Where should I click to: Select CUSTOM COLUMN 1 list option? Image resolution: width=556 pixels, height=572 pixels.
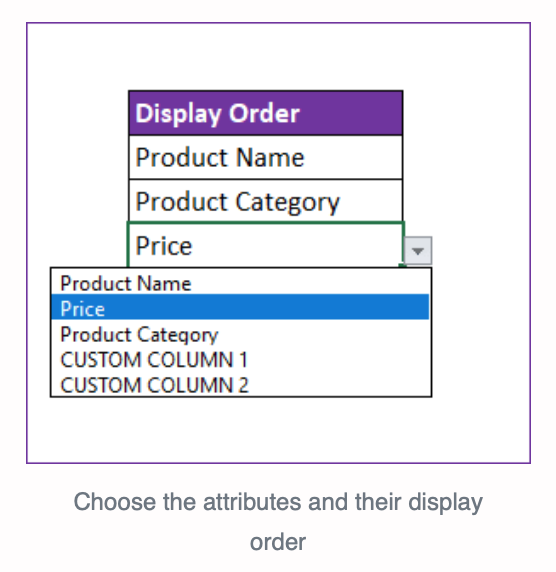tap(240, 360)
